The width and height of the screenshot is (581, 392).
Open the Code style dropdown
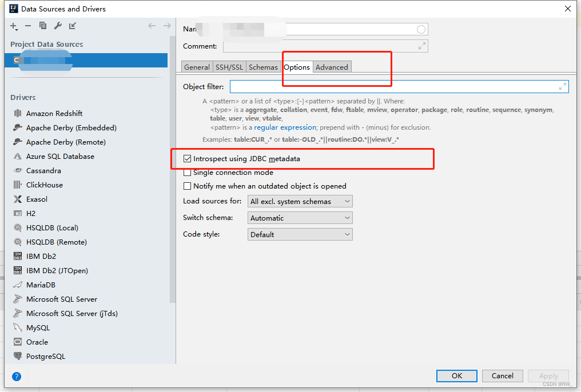pos(300,234)
